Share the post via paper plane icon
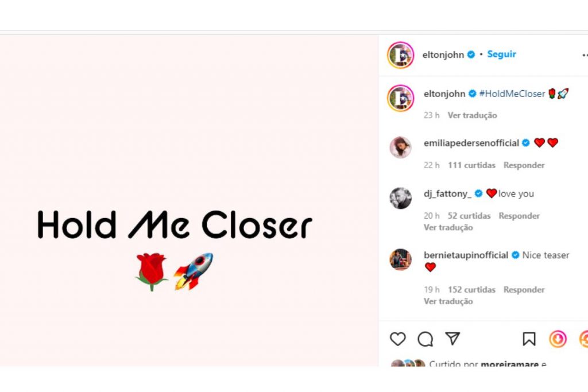 tap(453, 339)
